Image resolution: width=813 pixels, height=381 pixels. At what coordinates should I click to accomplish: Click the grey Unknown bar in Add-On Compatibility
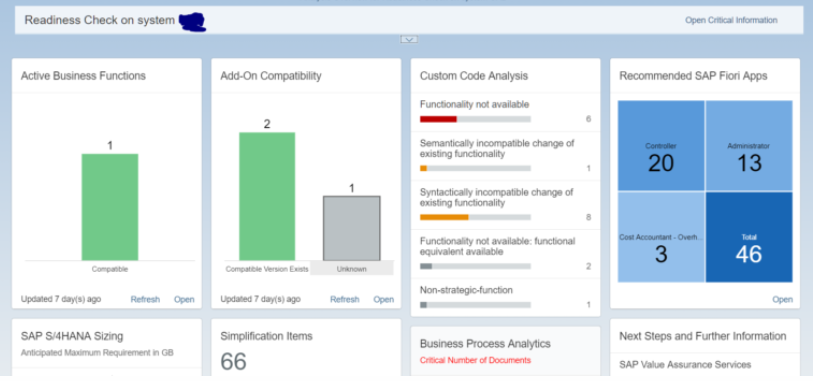click(x=352, y=228)
